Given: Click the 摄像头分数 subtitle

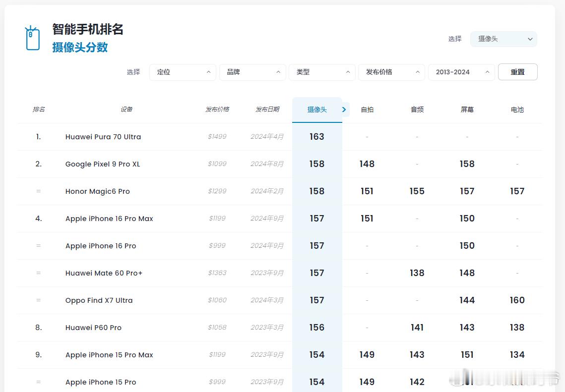Looking at the screenshot, I should [x=80, y=48].
